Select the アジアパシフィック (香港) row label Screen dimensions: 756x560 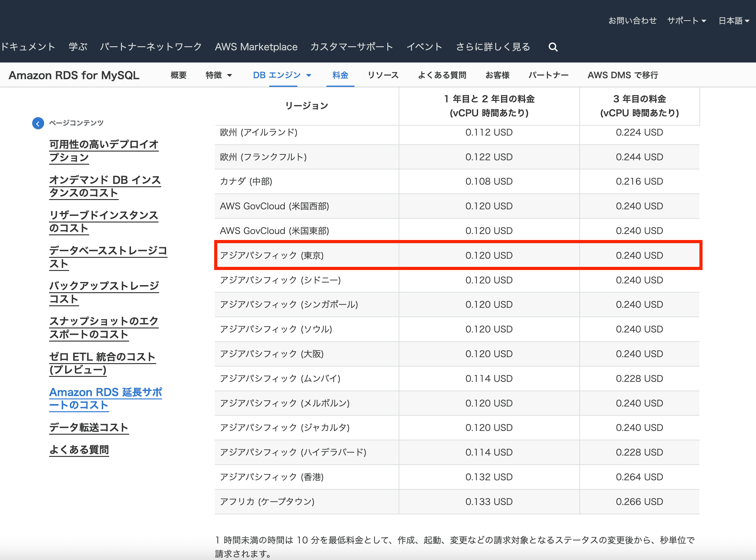(x=272, y=477)
